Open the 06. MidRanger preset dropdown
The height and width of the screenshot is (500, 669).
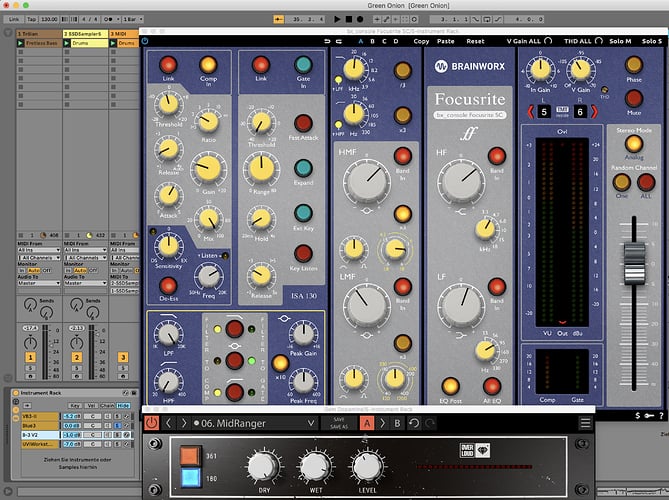(255, 423)
